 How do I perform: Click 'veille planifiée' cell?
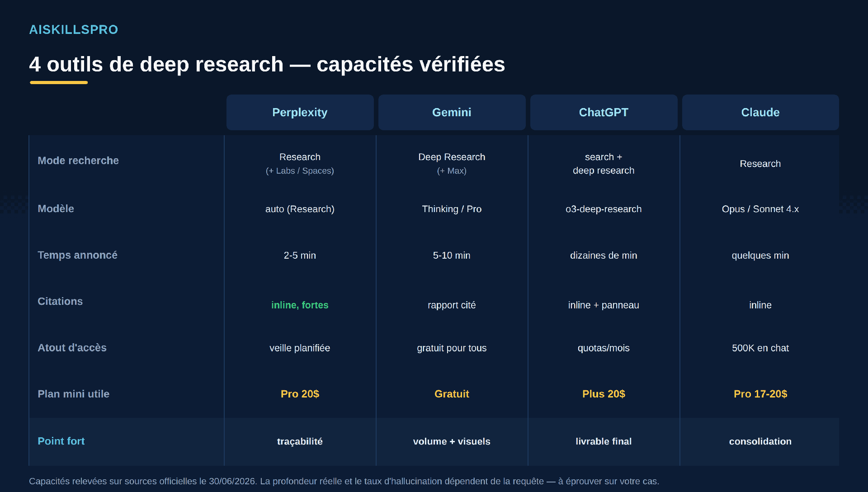pos(300,348)
